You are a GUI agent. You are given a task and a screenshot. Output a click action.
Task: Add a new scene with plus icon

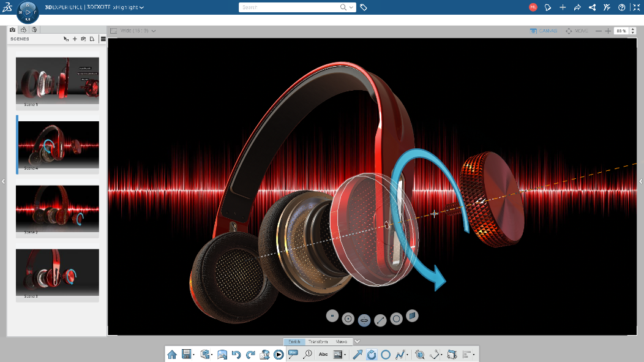pos(75,39)
